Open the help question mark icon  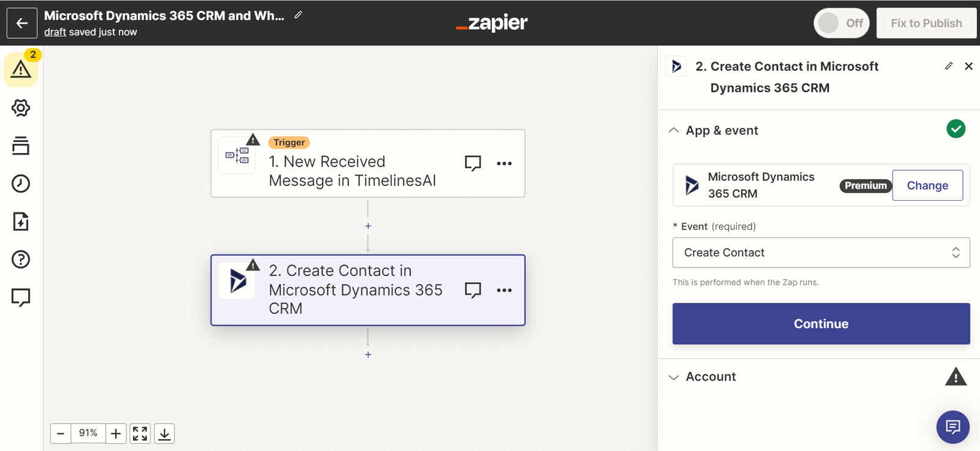coord(21,259)
